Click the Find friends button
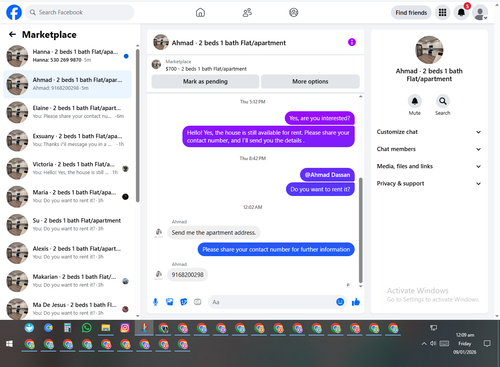 [x=411, y=13]
